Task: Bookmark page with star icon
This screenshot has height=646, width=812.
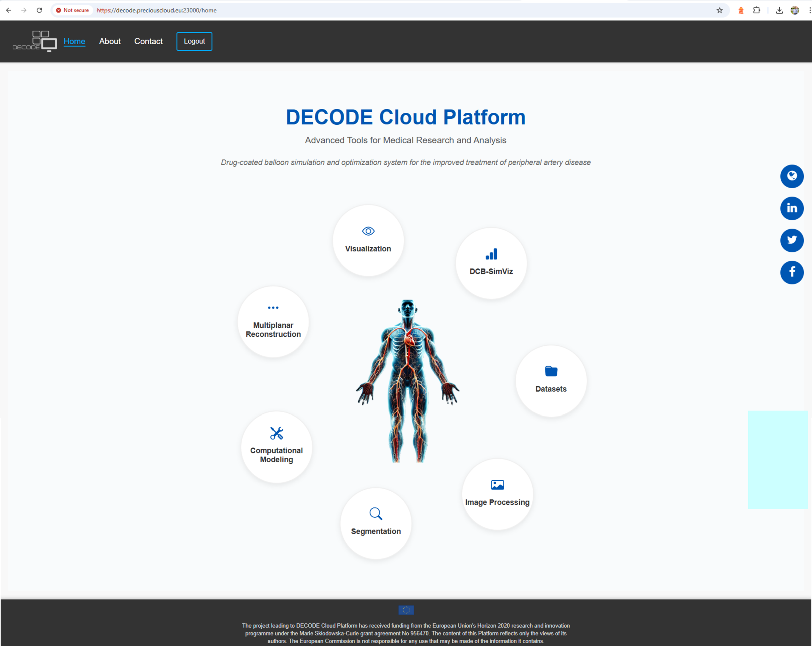Action: click(x=719, y=10)
